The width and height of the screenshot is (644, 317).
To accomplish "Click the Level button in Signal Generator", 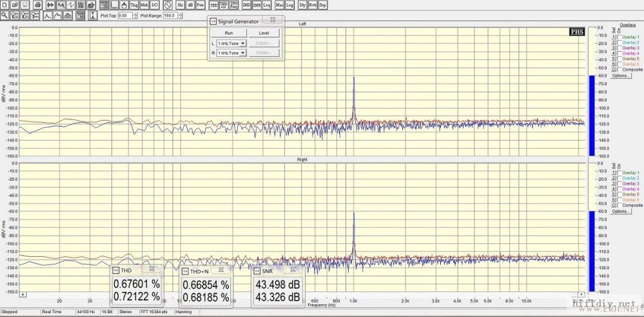I will coord(264,33).
